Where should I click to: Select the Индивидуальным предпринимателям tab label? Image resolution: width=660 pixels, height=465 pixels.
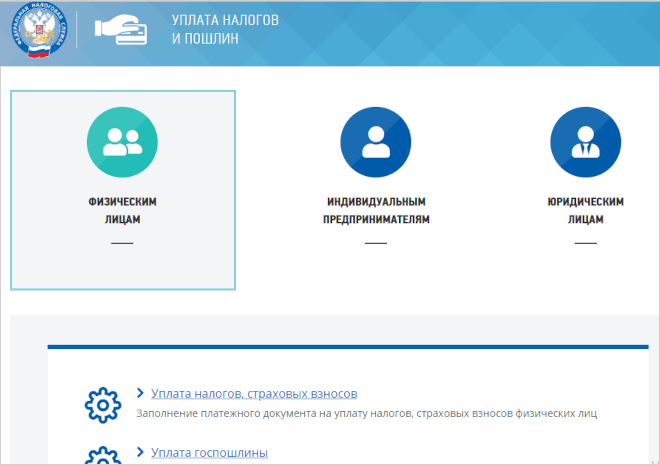pos(376,210)
